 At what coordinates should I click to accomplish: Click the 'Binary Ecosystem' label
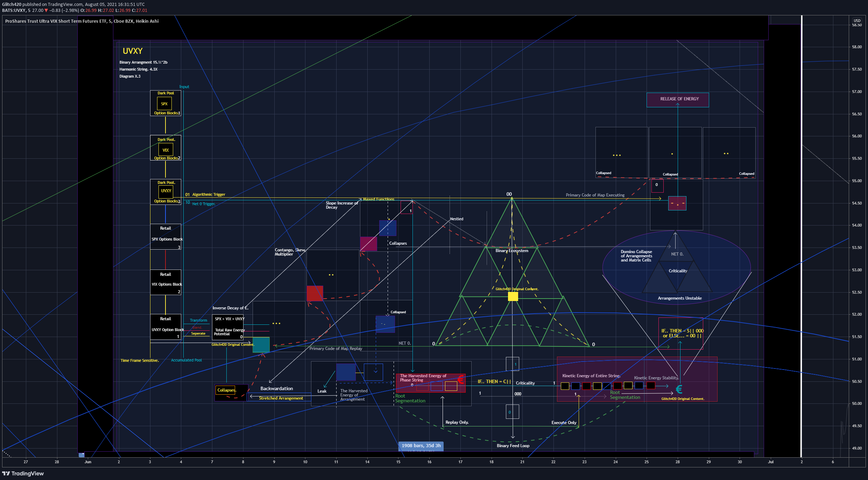click(512, 251)
